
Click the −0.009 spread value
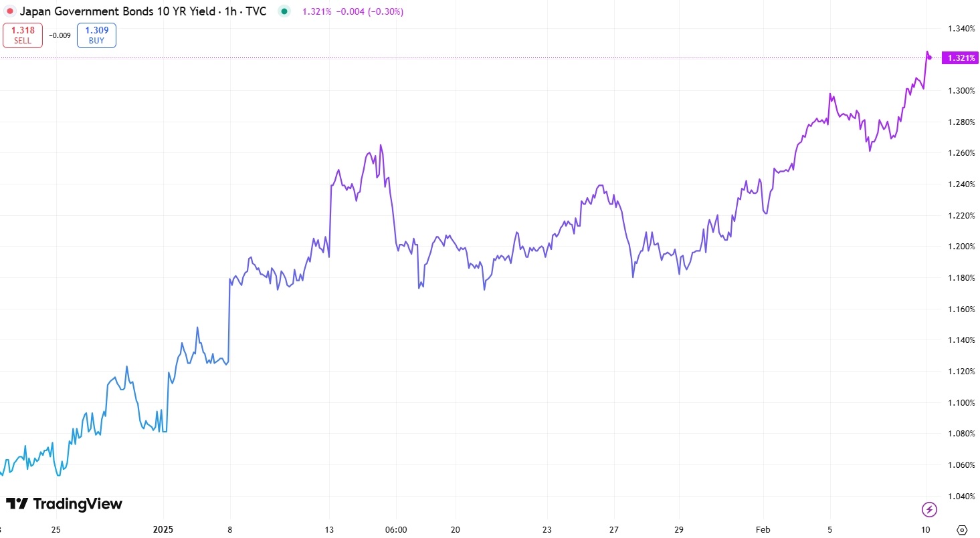click(60, 35)
